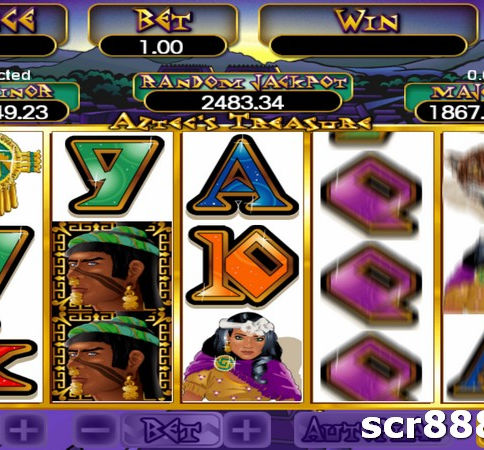Click the red K symbol on reel one
Screen dimensions: 484x450
[x=17, y=369]
